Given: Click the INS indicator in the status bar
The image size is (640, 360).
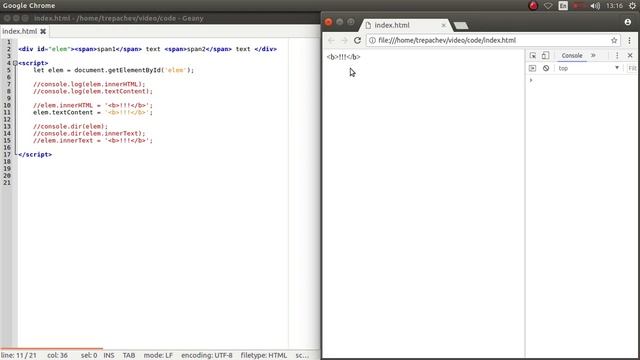Looking at the screenshot, I should pos(109,356).
